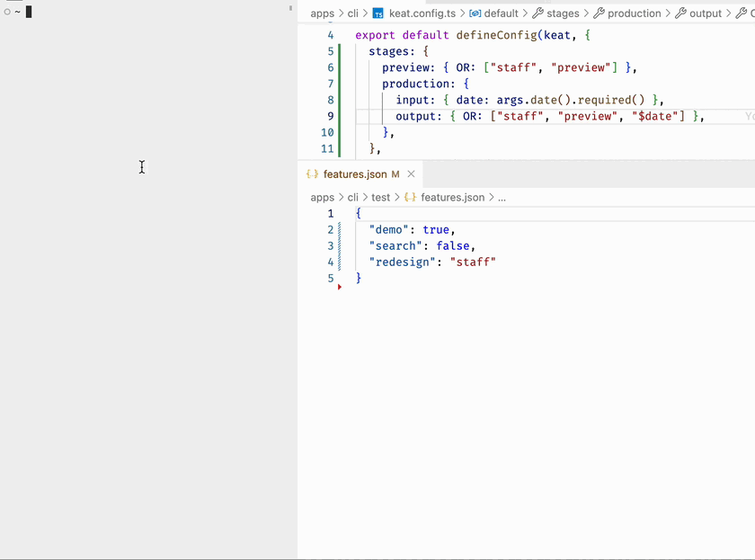755x560 pixels.
Task: Click the wrench icon before production
Action: (x=599, y=13)
